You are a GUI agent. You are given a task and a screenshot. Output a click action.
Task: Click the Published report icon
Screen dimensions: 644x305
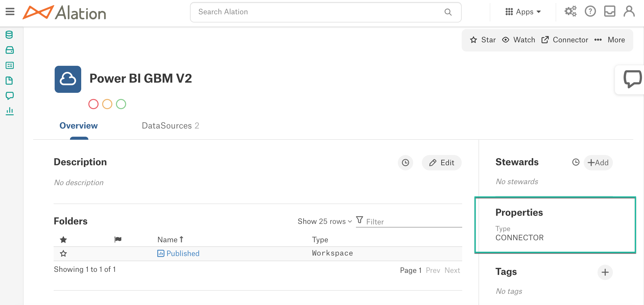point(161,253)
